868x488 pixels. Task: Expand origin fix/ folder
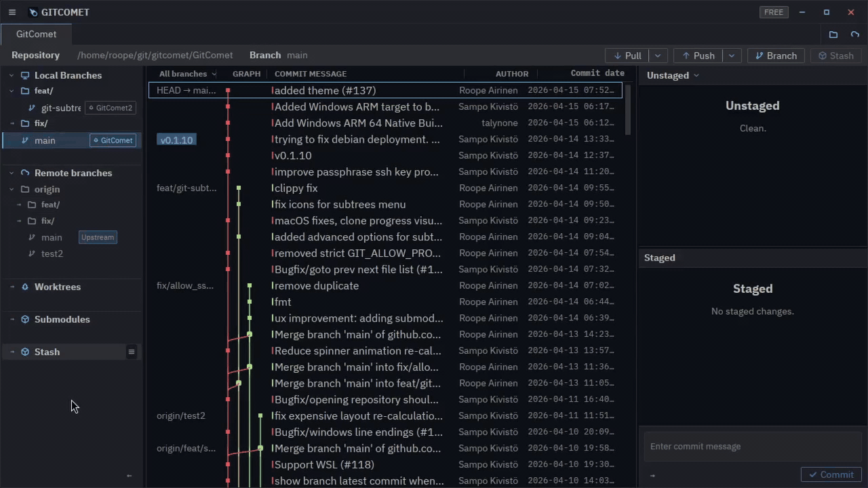click(x=19, y=221)
